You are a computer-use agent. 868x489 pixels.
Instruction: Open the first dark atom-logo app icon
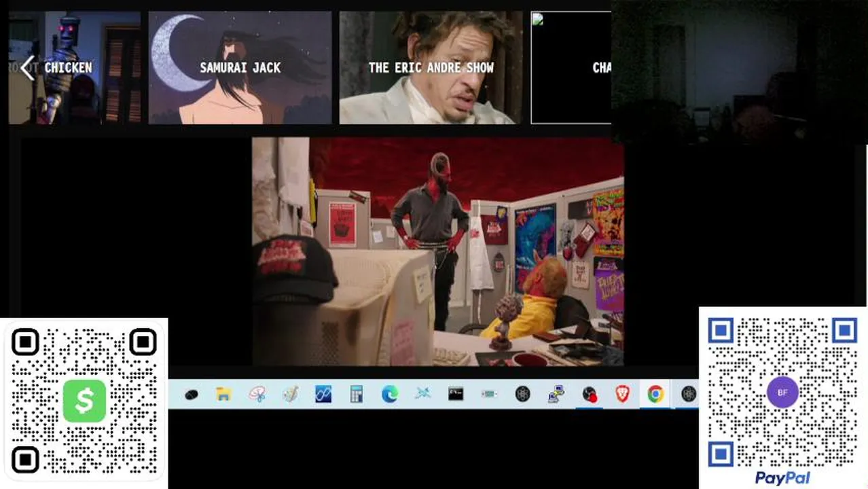[x=522, y=394]
